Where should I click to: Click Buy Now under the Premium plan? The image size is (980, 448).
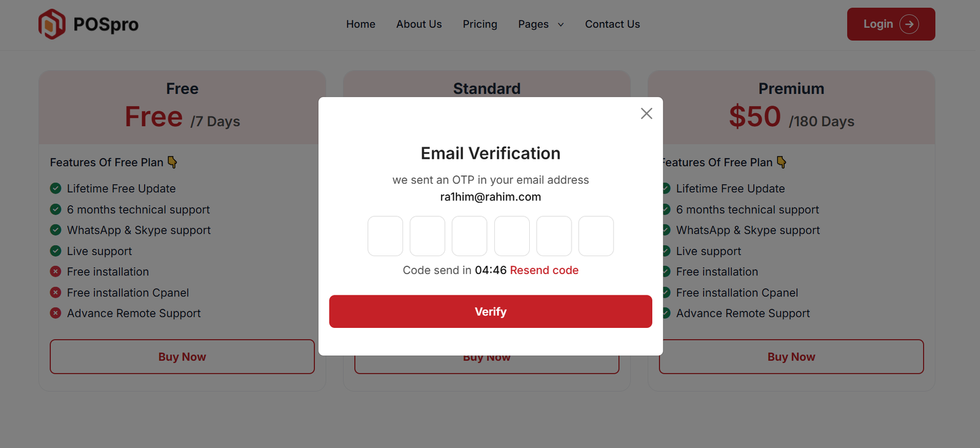click(x=791, y=357)
